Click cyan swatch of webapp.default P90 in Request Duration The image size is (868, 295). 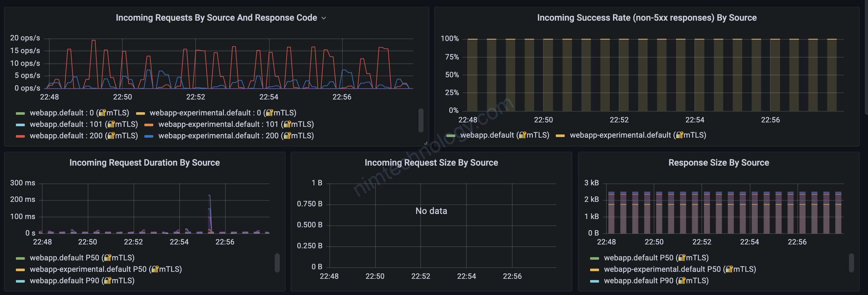point(20,281)
